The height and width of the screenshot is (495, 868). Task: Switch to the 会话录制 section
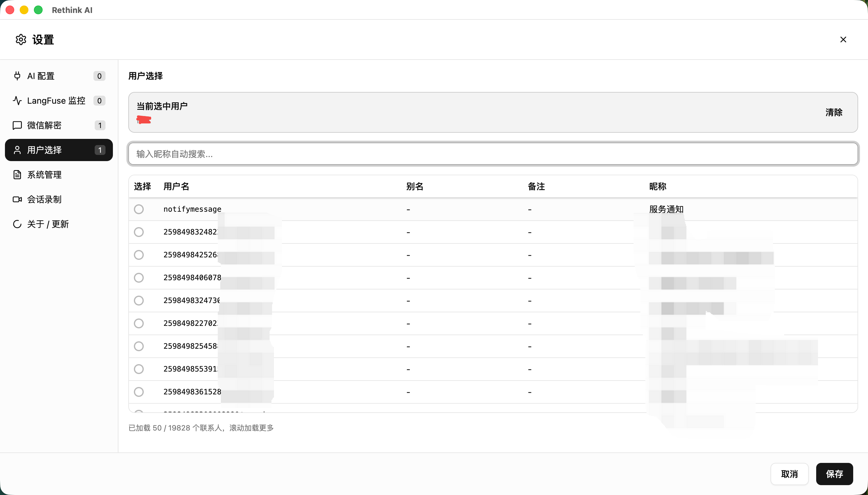(x=44, y=199)
